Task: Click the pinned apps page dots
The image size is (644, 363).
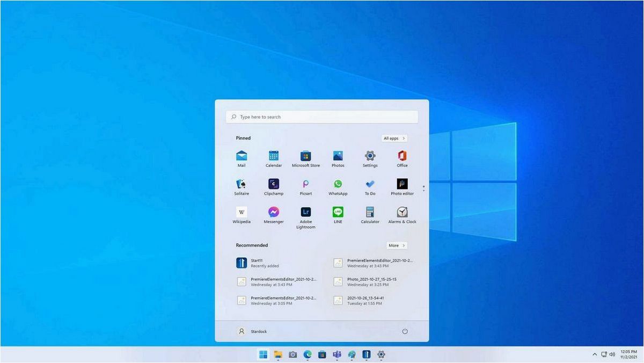Action: pyautogui.click(x=423, y=188)
